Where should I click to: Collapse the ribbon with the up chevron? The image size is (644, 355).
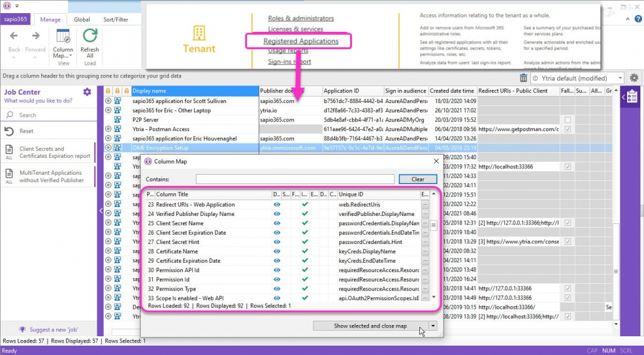pyautogui.click(x=628, y=19)
